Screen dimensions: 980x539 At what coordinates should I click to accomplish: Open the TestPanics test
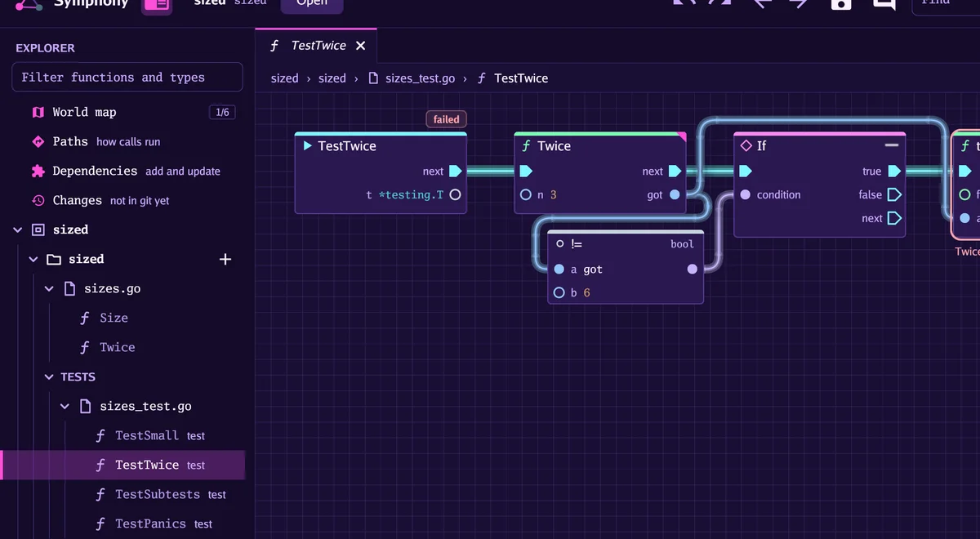point(150,523)
